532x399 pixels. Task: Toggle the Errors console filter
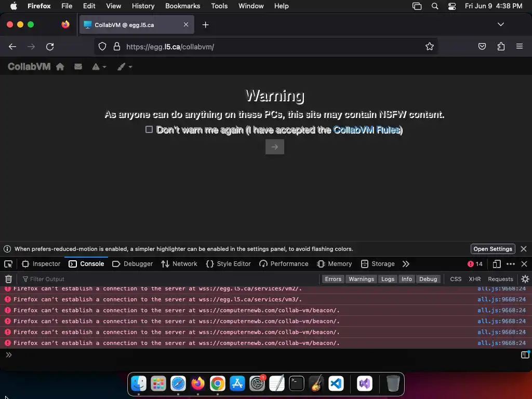point(333,279)
